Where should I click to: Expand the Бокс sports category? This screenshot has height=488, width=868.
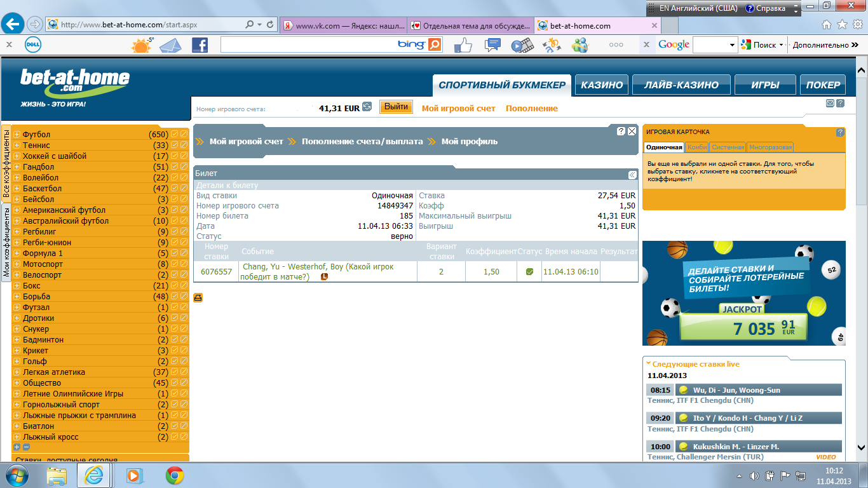coord(17,286)
